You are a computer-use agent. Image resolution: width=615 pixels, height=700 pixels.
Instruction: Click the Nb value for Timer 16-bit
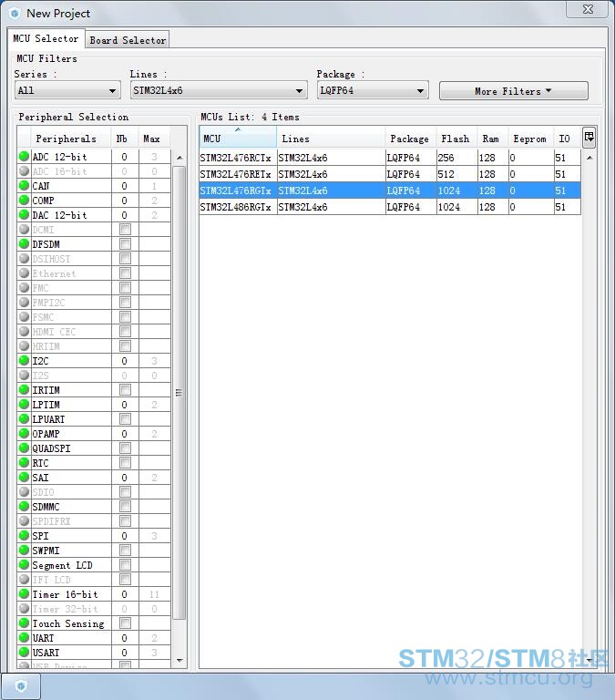coord(125,594)
